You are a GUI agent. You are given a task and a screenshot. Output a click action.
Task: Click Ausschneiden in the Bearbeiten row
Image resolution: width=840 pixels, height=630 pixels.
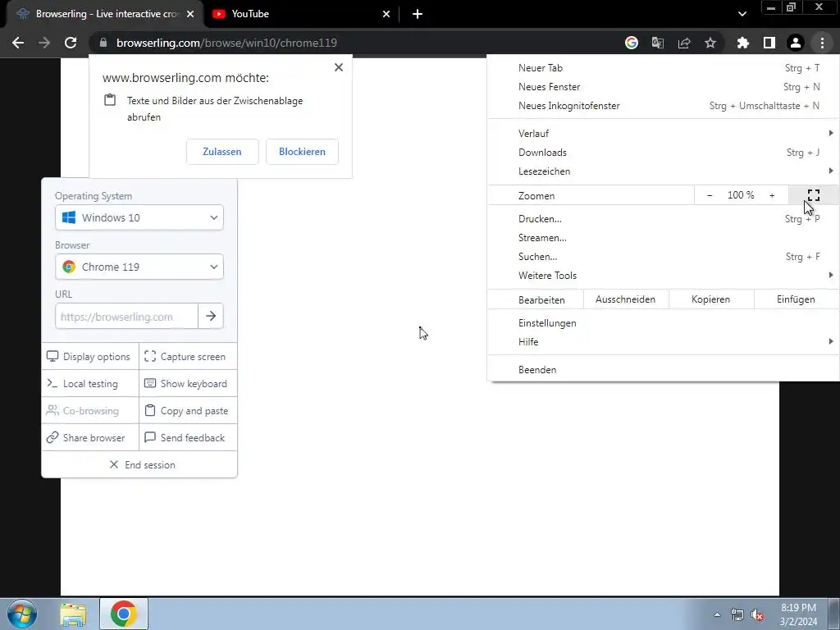[626, 299]
